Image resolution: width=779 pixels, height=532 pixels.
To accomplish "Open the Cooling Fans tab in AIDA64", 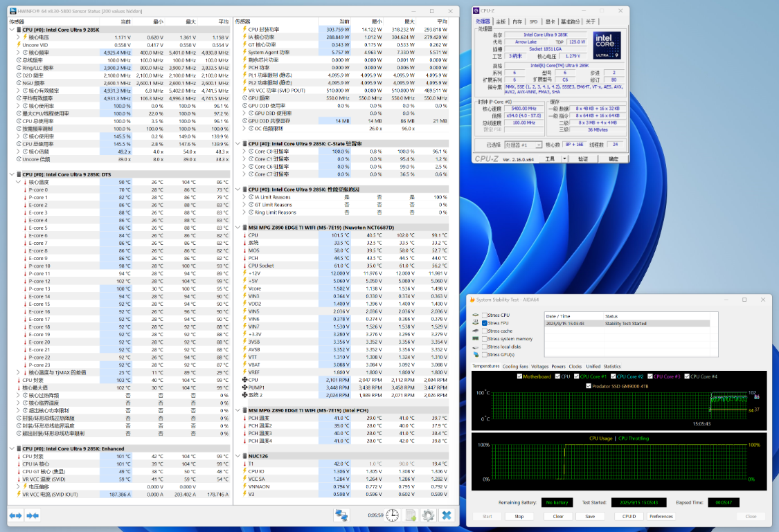I will (x=514, y=366).
